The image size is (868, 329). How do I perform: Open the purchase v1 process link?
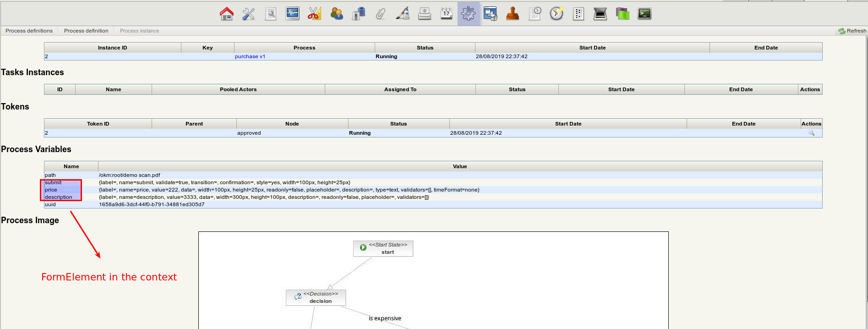pyautogui.click(x=250, y=56)
